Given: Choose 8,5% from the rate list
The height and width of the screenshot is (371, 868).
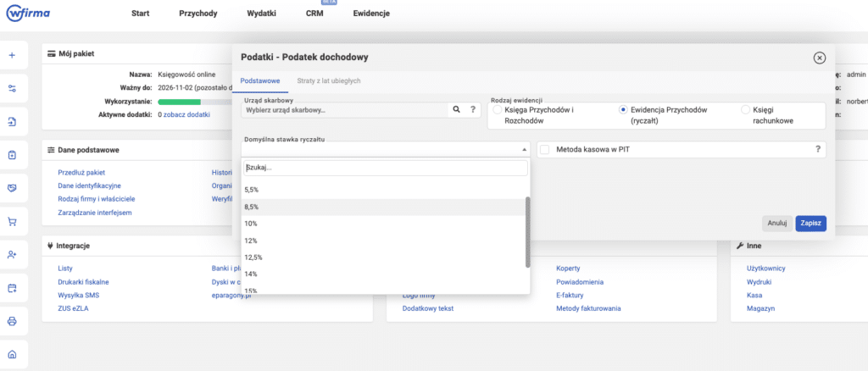Looking at the screenshot, I should (x=383, y=207).
